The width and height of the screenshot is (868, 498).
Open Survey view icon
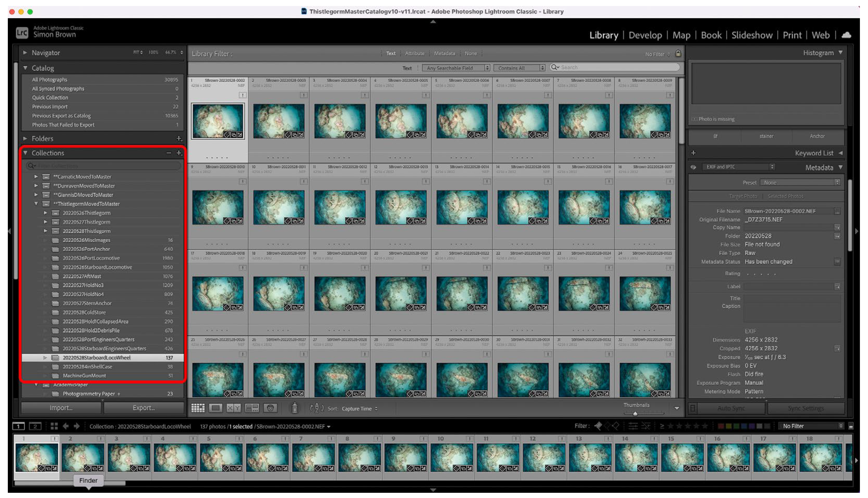[x=252, y=408]
